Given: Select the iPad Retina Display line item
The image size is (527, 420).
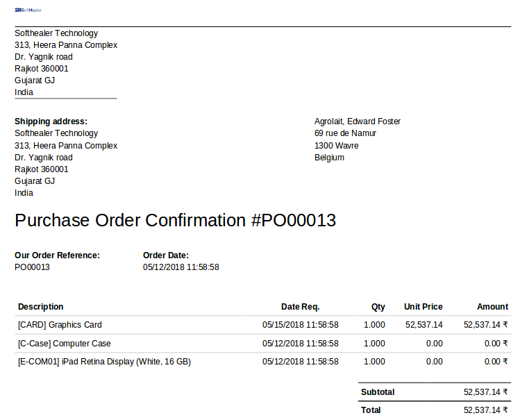Looking at the screenshot, I should coord(104,362).
